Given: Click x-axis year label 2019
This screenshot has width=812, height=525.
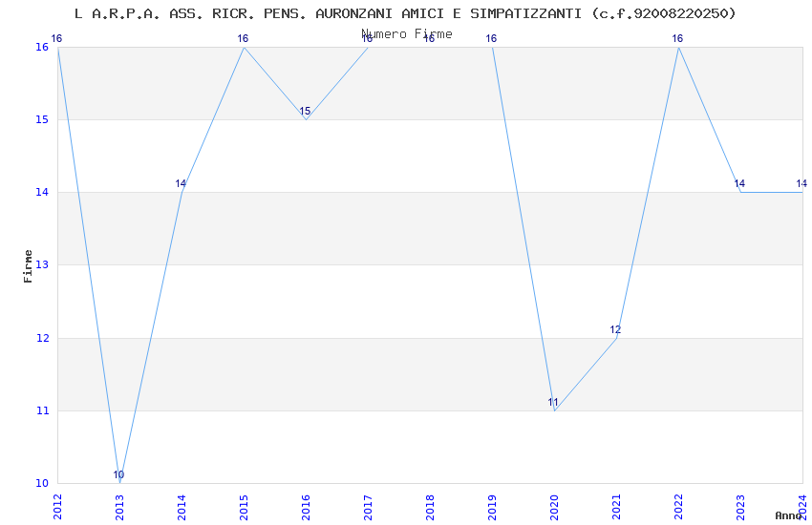Looking at the screenshot, I should (x=493, y=508).
